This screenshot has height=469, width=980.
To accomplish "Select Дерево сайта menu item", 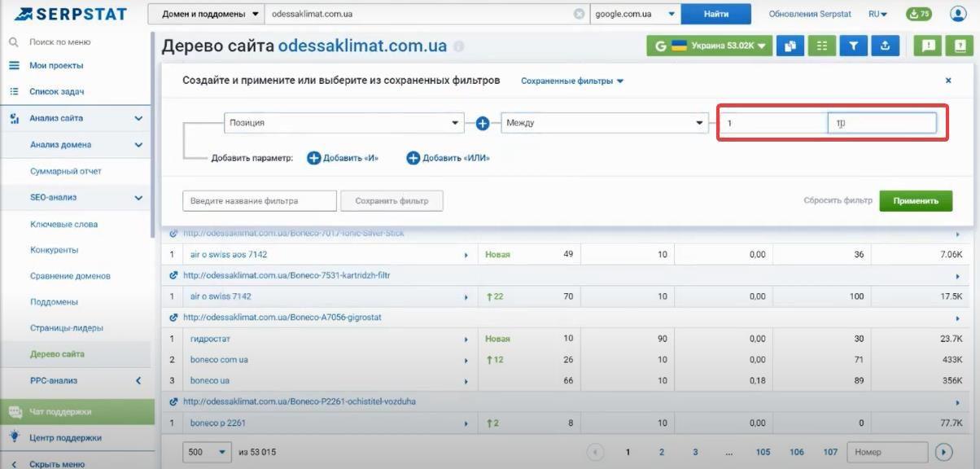I will pyautogui.click(x=57, y=354).
